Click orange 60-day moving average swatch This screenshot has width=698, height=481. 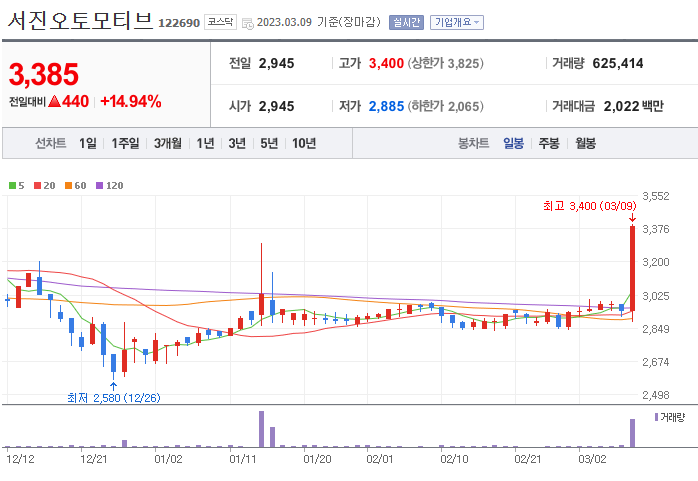click(68, 186)
